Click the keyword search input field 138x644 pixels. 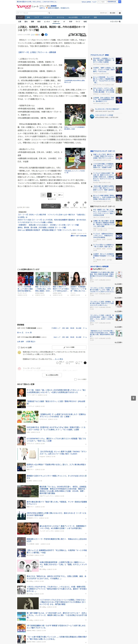32,13
